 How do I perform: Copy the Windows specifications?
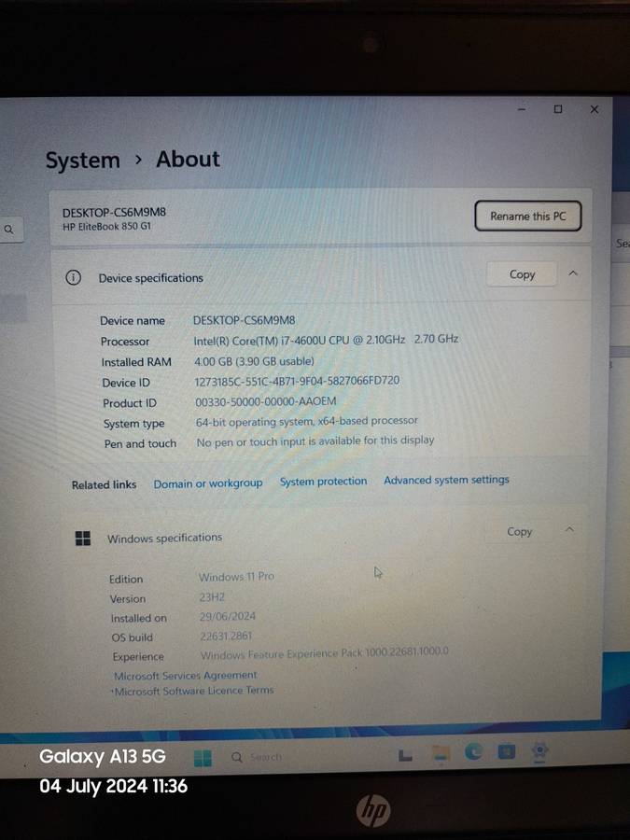(x=519, y=531)
